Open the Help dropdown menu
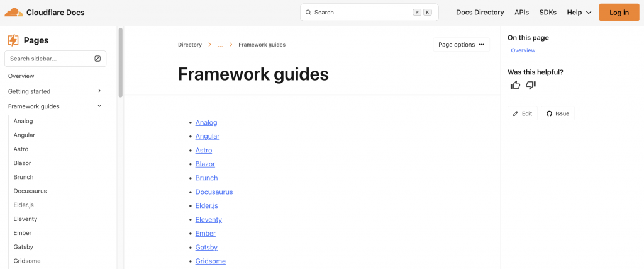644x269 pixels. (x=579, y=13)
